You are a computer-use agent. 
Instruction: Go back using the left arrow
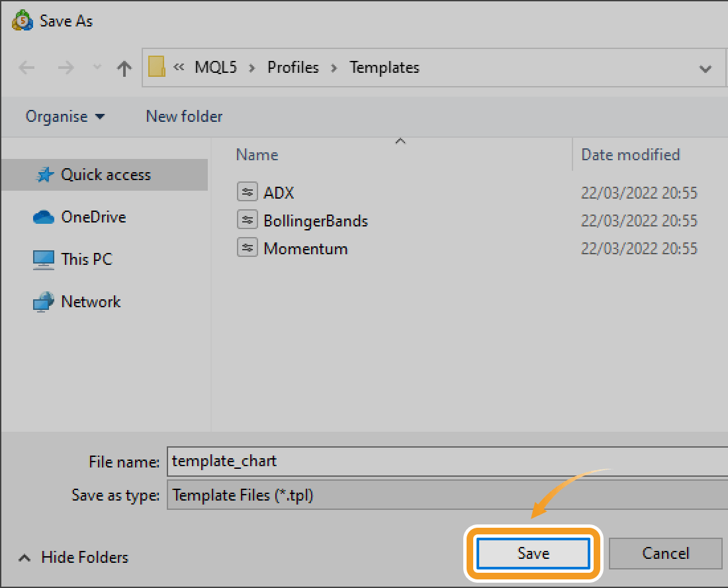coord(26,68)
